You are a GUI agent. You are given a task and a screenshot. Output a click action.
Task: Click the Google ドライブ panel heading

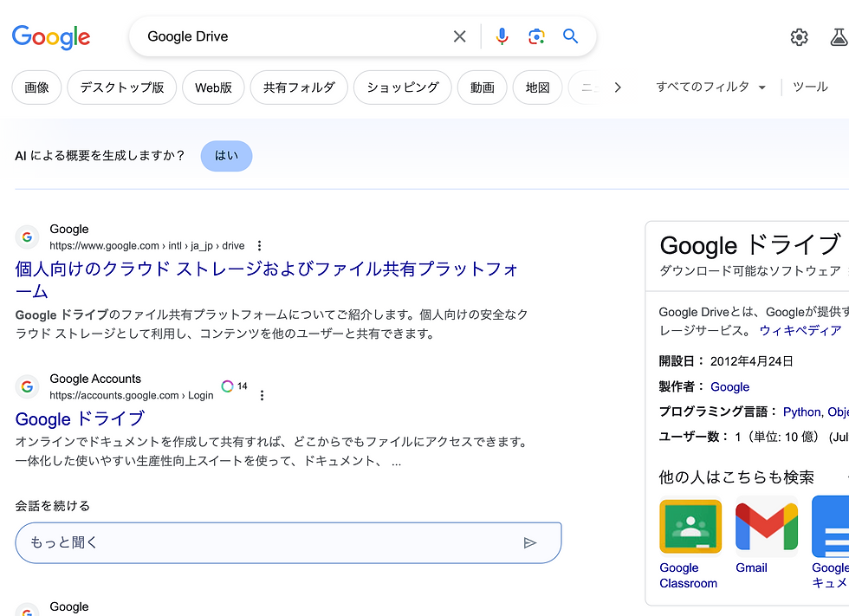pos(750,245)
